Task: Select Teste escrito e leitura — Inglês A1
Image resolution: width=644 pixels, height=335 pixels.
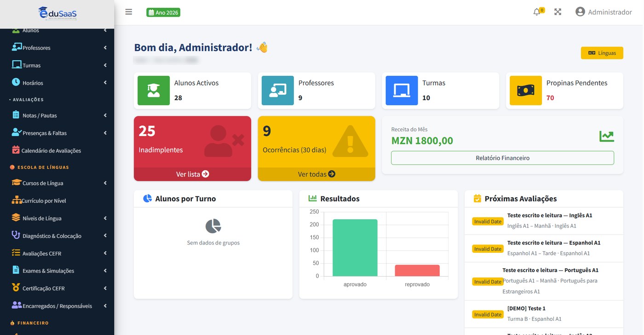Action: pyautogui.click(x=550, y=215)
